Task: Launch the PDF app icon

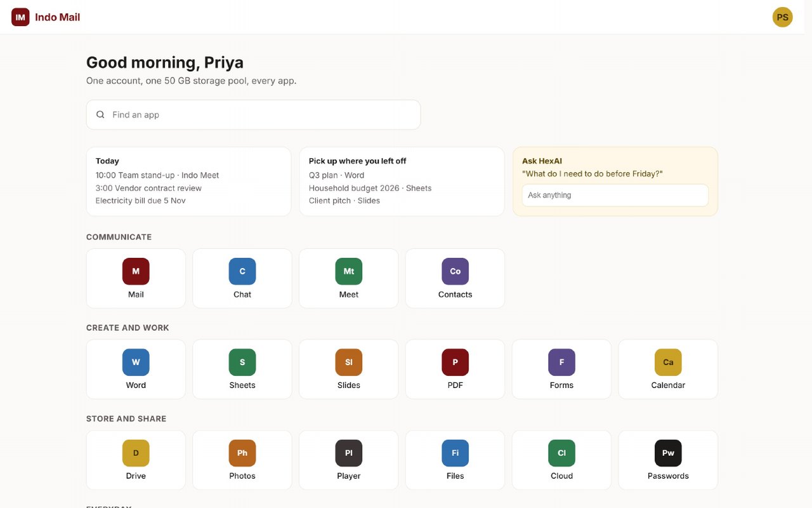Action: 455,362
